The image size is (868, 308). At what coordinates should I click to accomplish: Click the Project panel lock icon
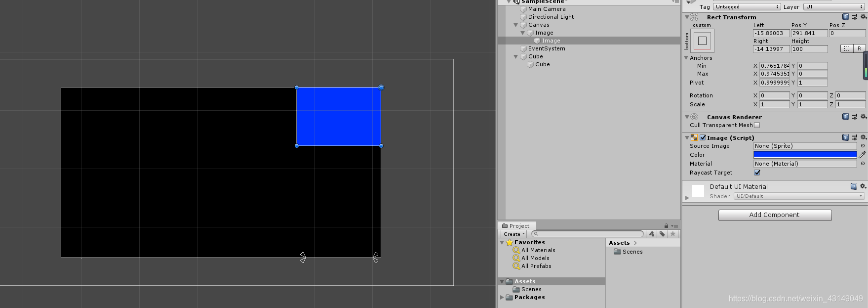[666, 226]
